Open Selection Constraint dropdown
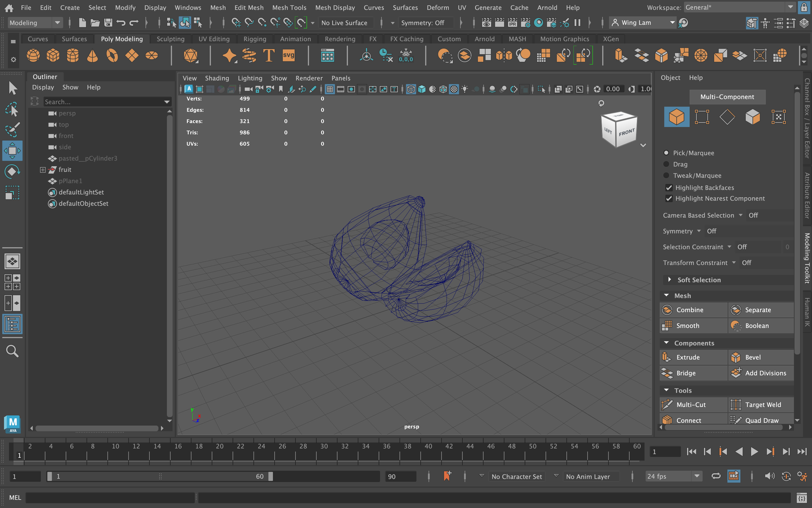Screen dimensions: 812x508 [729, 247]
